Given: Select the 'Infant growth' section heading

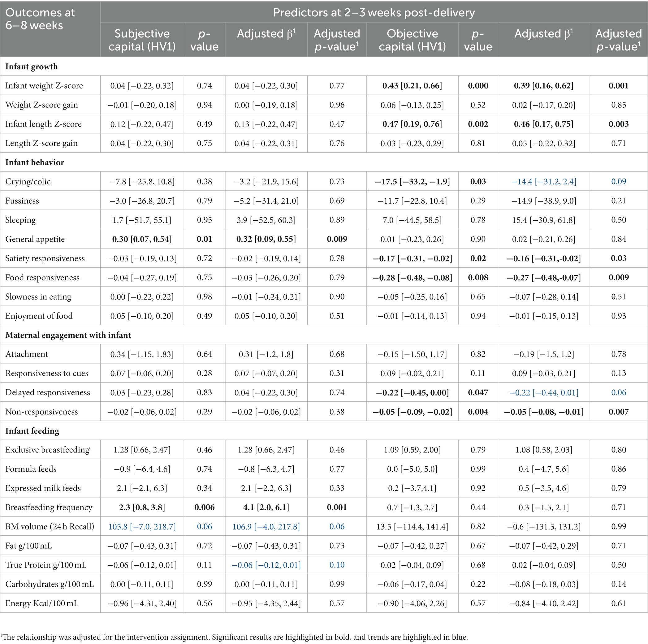Looking at the screenshot, I should (x=32, y=67).
